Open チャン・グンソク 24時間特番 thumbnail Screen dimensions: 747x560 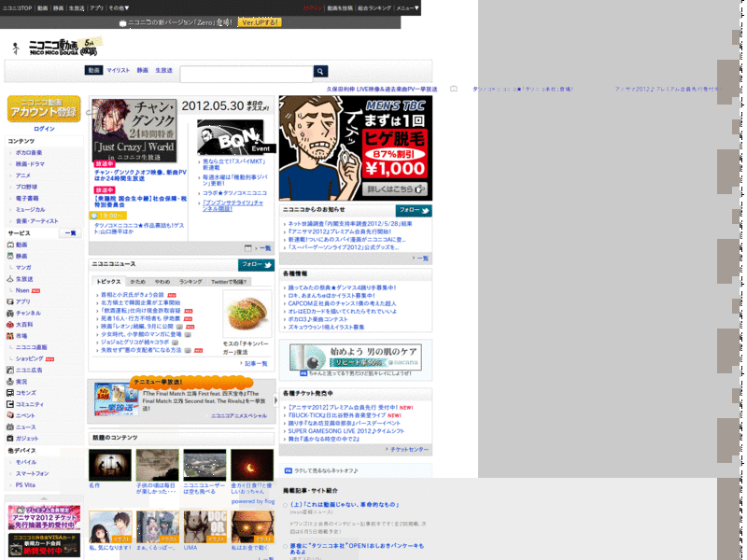tap(134, 131)
